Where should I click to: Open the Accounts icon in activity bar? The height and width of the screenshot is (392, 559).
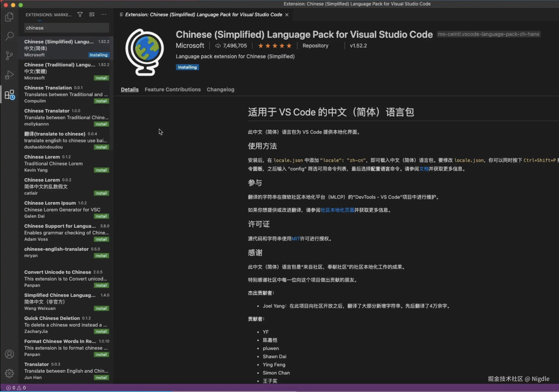pos(9,354)
